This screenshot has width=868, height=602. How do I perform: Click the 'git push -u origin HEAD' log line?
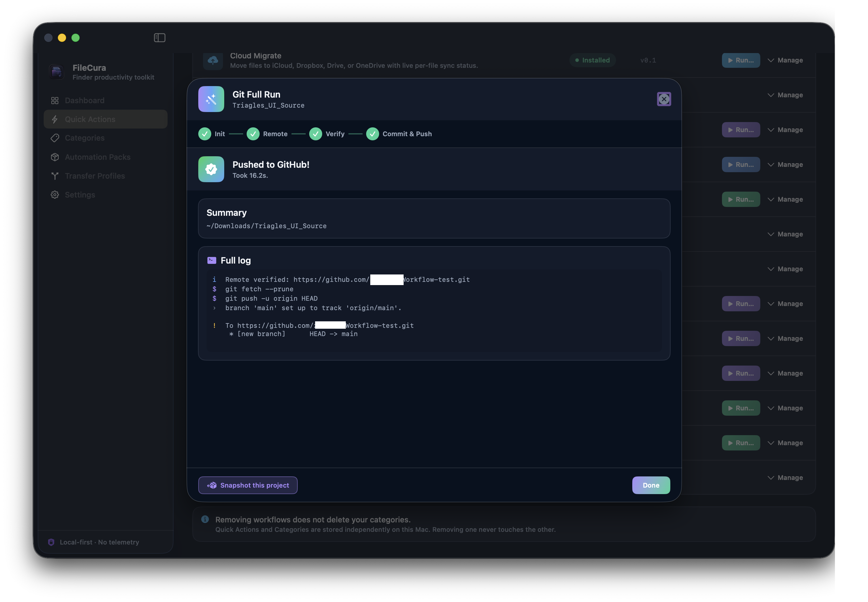click(271, 298)
